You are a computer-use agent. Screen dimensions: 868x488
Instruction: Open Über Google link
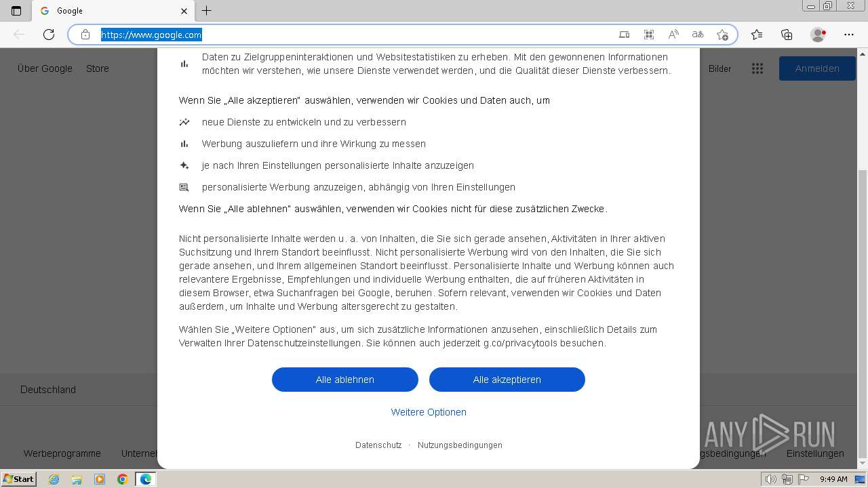coord(45,68)
